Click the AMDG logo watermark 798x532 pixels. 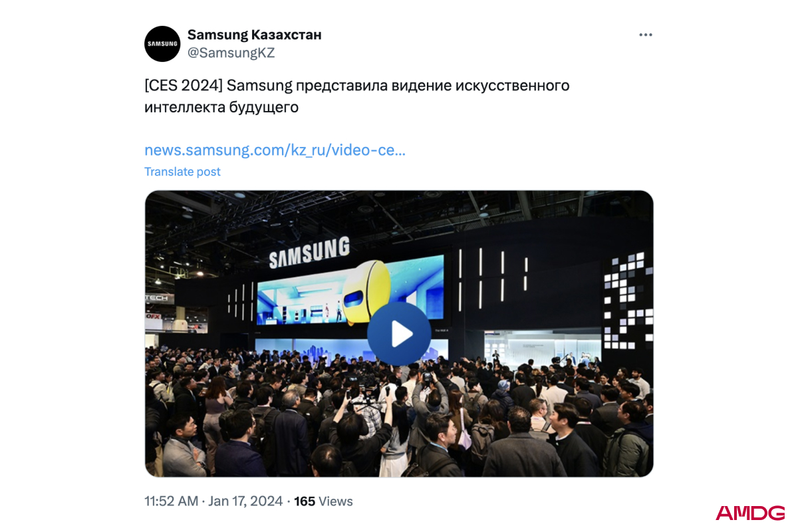(750, 513)
